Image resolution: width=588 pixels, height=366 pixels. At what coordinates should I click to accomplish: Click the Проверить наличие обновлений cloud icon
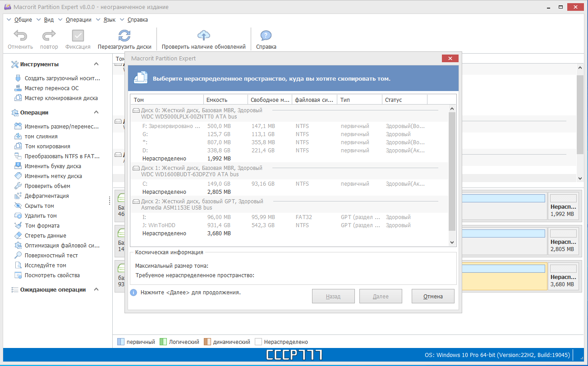pyautogui.click(x=204, y=36)
